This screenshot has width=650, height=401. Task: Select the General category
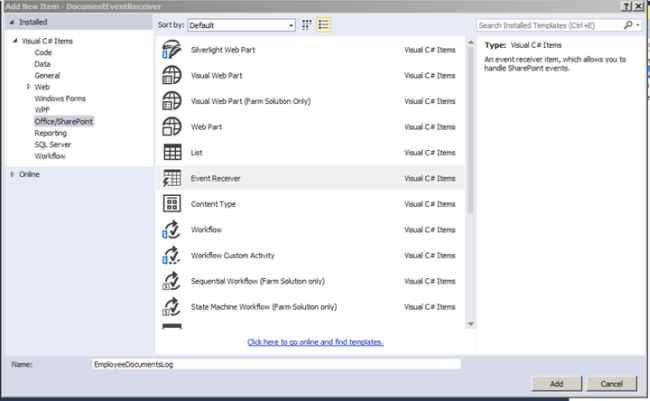[47, 75]
